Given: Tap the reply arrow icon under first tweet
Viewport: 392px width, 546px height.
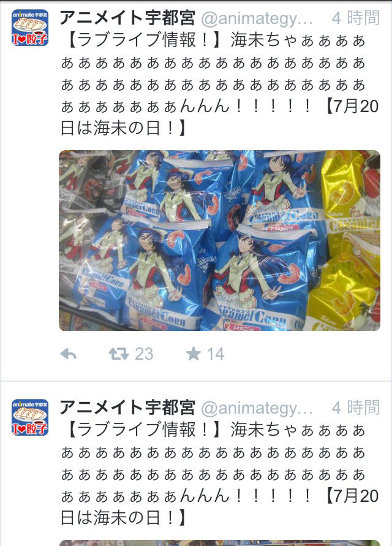Looking at the screenshot, I should 68,354.
